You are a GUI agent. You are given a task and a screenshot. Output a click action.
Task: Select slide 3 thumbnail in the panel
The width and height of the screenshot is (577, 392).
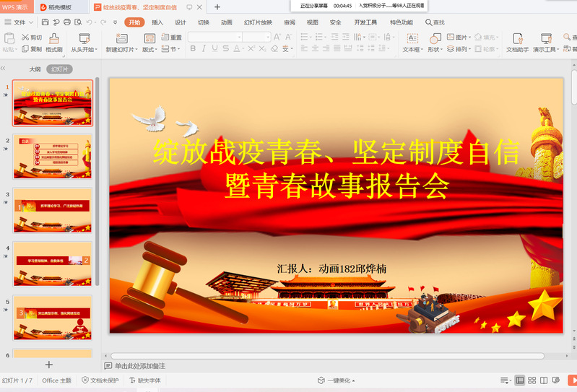(53, 211)
